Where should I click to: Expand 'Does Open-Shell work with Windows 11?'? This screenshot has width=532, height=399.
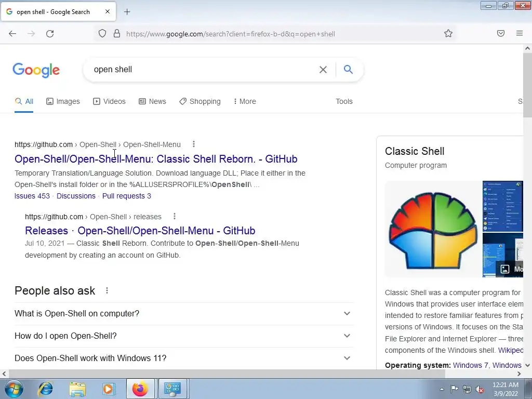(x=184, y=358)
